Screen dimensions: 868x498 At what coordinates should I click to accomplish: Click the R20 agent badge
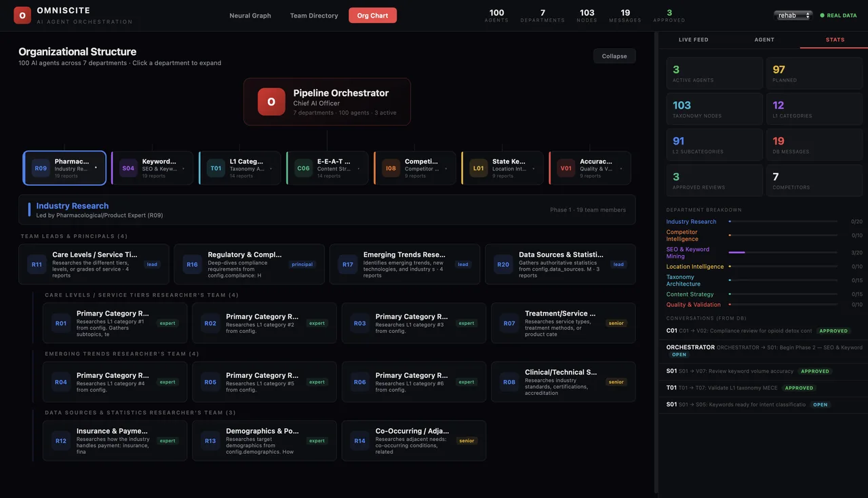click(503, 265)
